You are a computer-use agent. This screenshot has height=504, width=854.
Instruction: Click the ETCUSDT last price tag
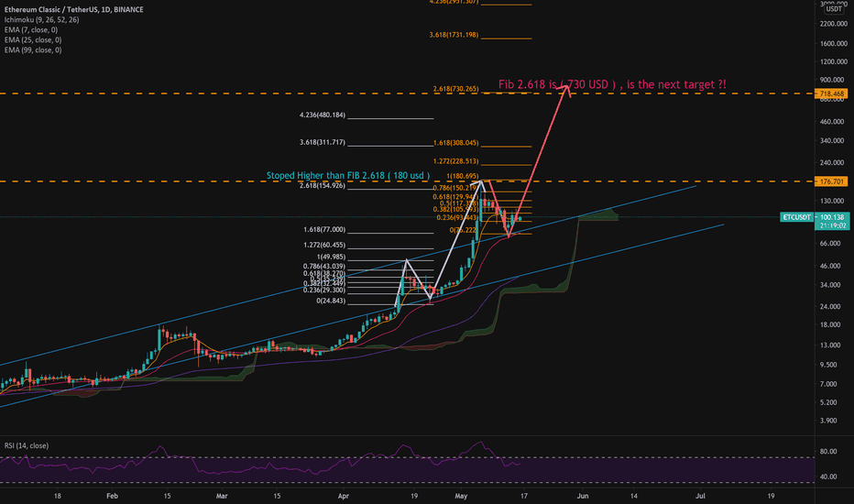tap(797, 217)
